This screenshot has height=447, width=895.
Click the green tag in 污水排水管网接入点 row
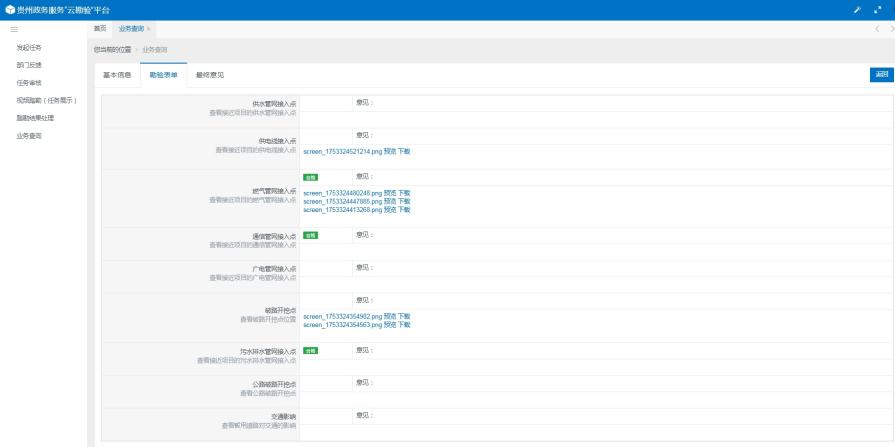coord(310,351)
